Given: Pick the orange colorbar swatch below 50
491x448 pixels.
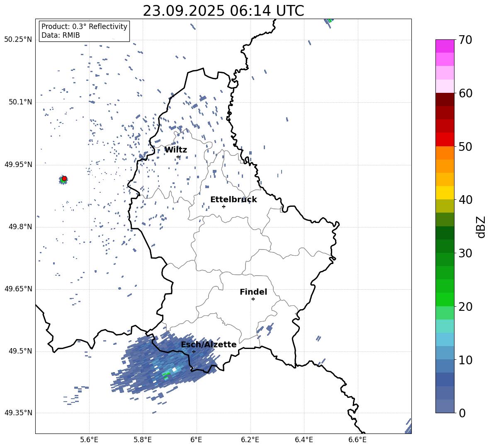Looking at the screenshot, I should [x=445, y=153].
